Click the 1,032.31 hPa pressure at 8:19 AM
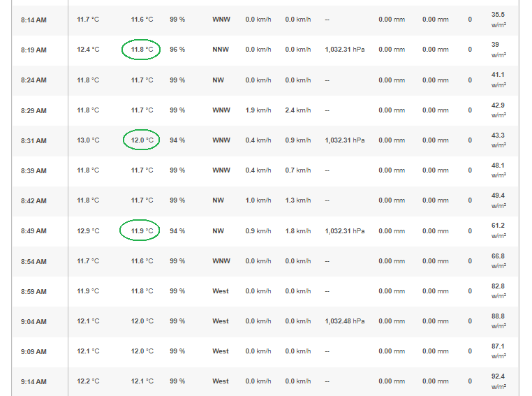 [344, 50]
